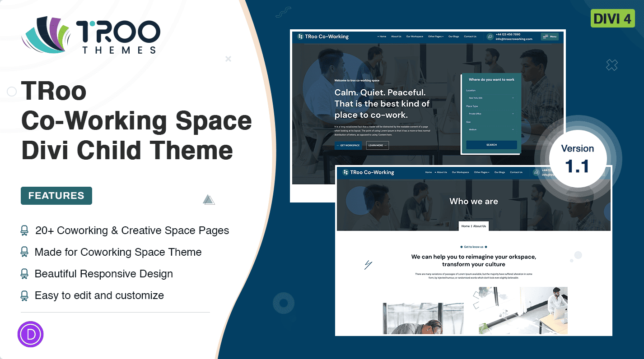The height and width of the screenshot is (359, 644).
Task: Click 'Made for Coworking Space Theme' text
Action: 118,252
